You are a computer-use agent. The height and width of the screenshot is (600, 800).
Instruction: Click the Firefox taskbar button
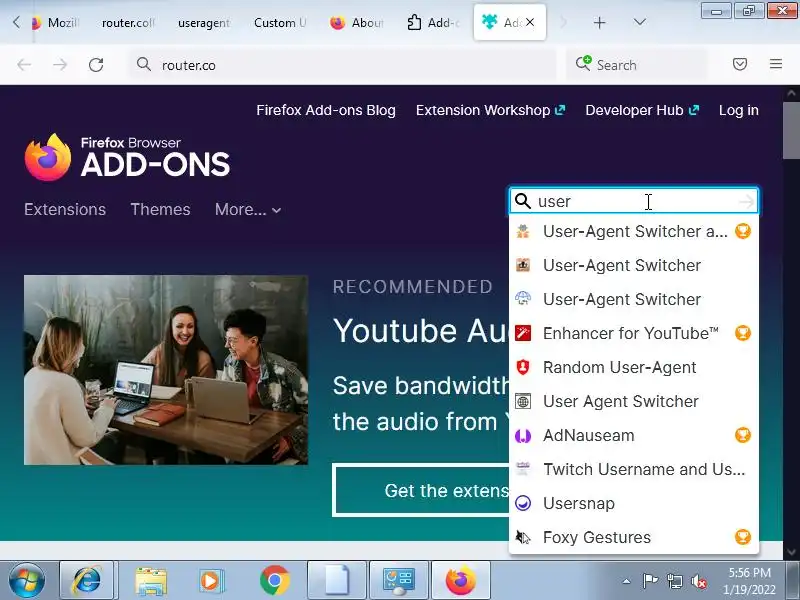[x=461, y=581]
